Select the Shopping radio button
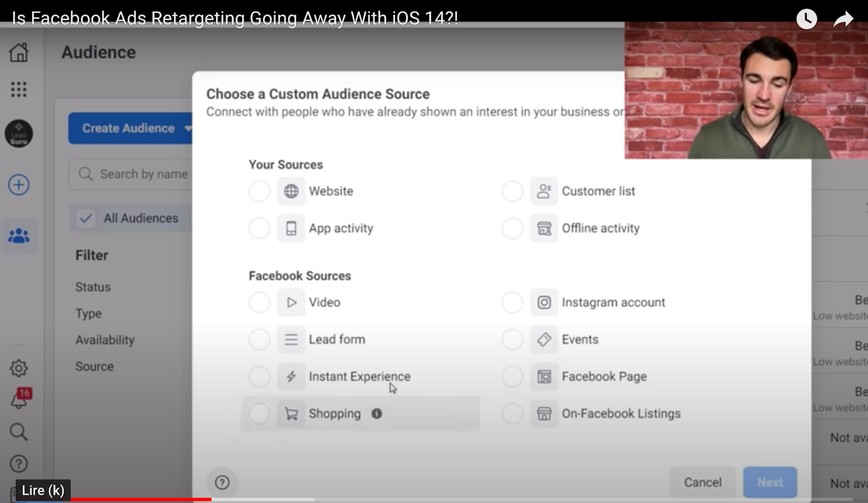Image resolution: width=868 pixels, height=503 pixels. [x=259, y=414]
